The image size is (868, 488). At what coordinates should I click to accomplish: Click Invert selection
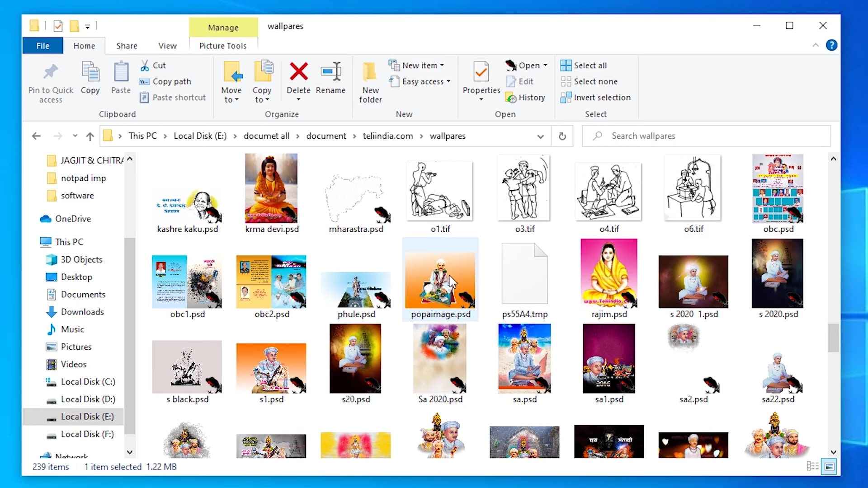(x=595, y=98)
